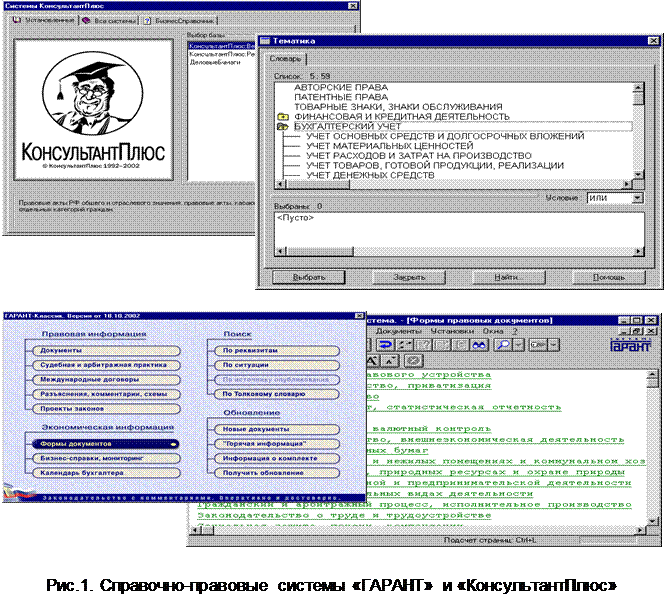This screenshot has width=664, height=608.
Task: Select УЧЕТ ТОВАРОВ, ГОТОВОЙ ПРОДУКЦИИ, РЕАЛИЗАЦИИ
Action: 435,165
